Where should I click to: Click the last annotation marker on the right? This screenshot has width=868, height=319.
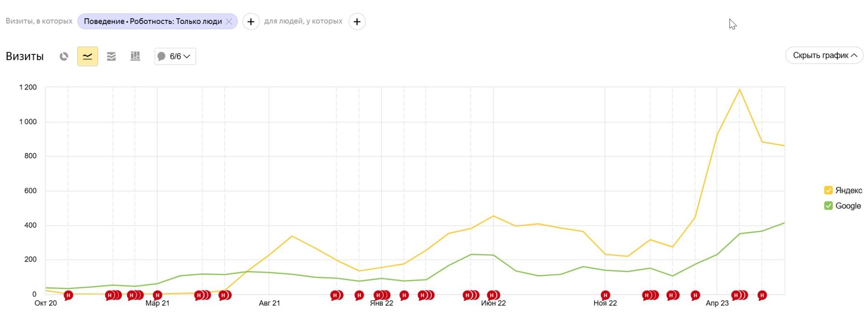(762, 295)
